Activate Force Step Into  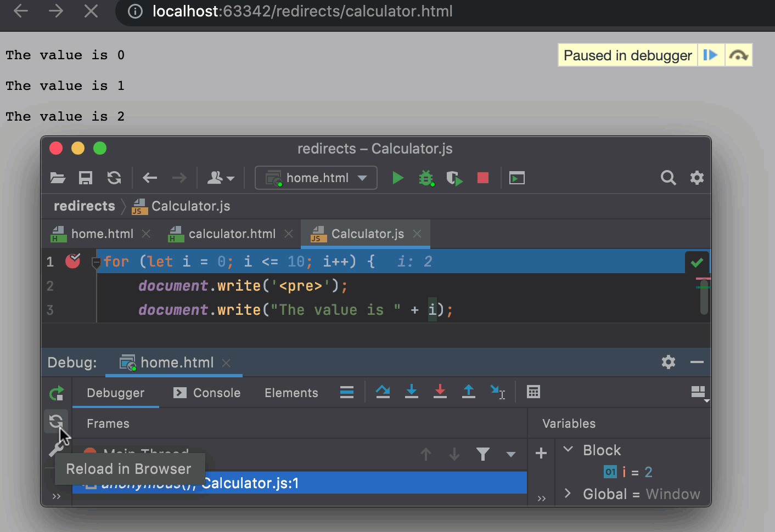[x=440, y=392]
